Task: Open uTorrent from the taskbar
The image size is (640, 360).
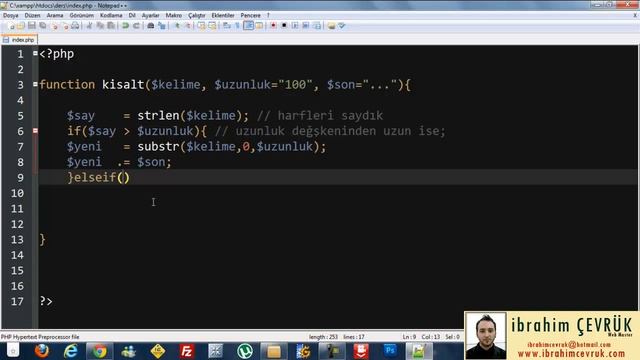Action: tap(245, 351)
